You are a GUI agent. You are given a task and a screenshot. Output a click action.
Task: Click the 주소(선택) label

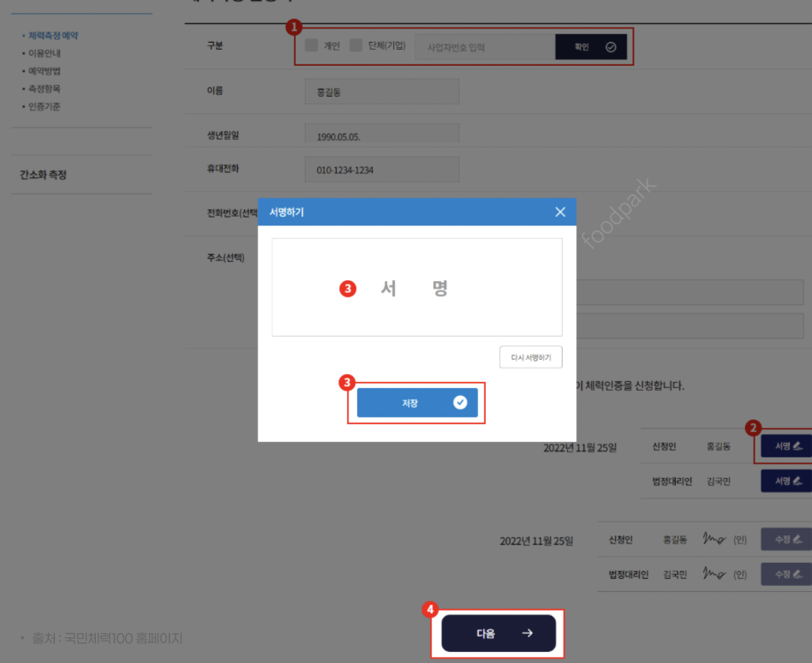pyautogui.click(x=226, y=258)
